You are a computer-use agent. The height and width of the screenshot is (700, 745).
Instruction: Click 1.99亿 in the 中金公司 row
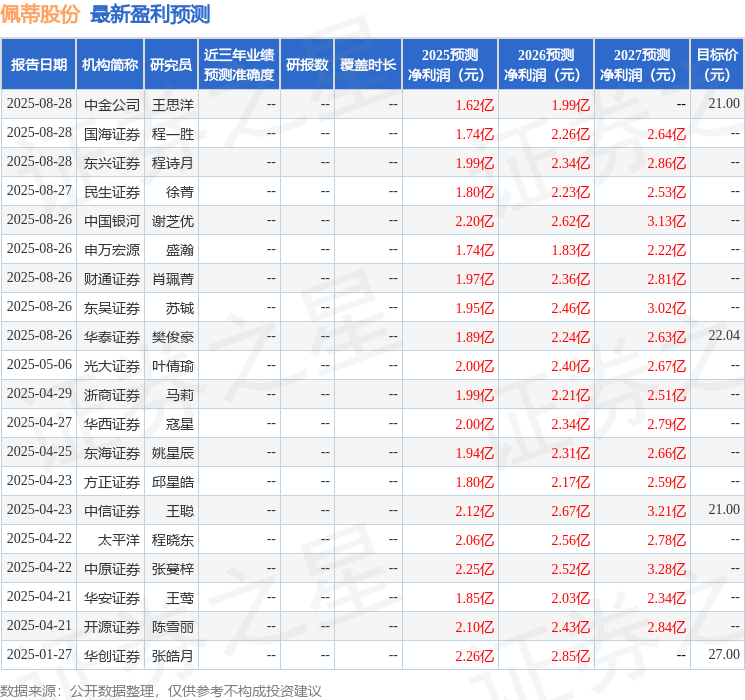tap(571, 105)
